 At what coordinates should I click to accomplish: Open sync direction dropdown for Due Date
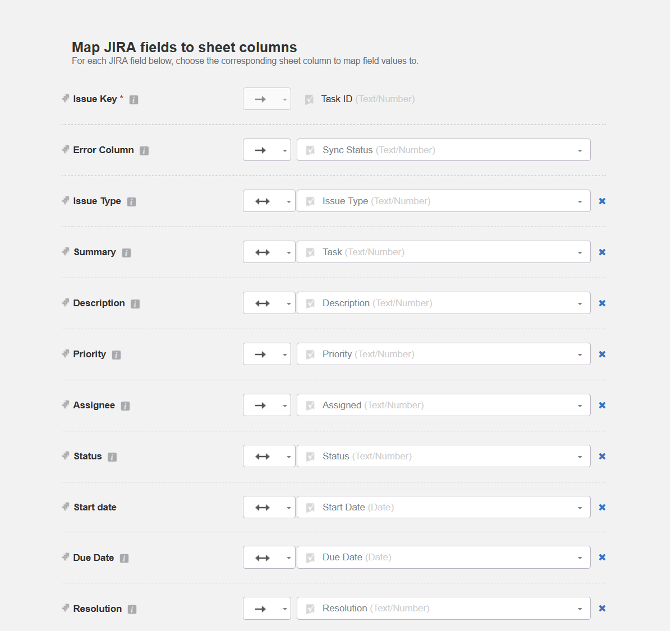point(269,558)
